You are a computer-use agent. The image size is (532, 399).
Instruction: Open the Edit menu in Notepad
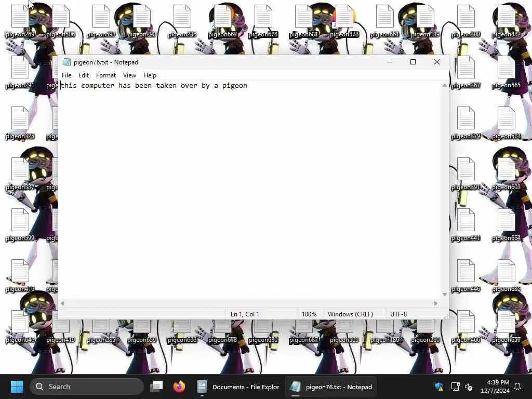(84, 75)
